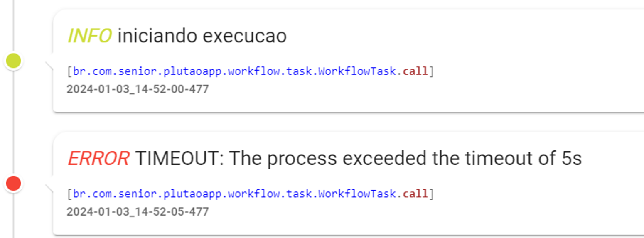Viewport: 644px width, 238px height.
Task: Click "plutaoapp" in the INFO entry source path
Action: tap(159, 71)
